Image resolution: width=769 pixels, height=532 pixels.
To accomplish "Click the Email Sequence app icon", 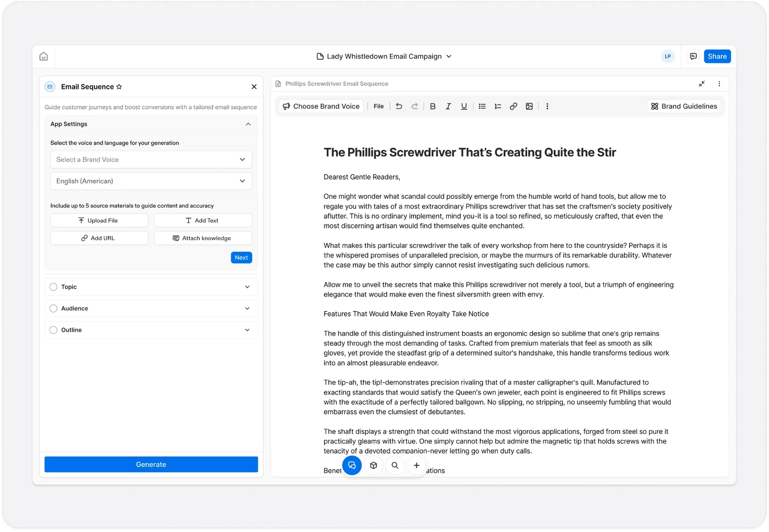I will pyautogui.click(x=50, y=87).
